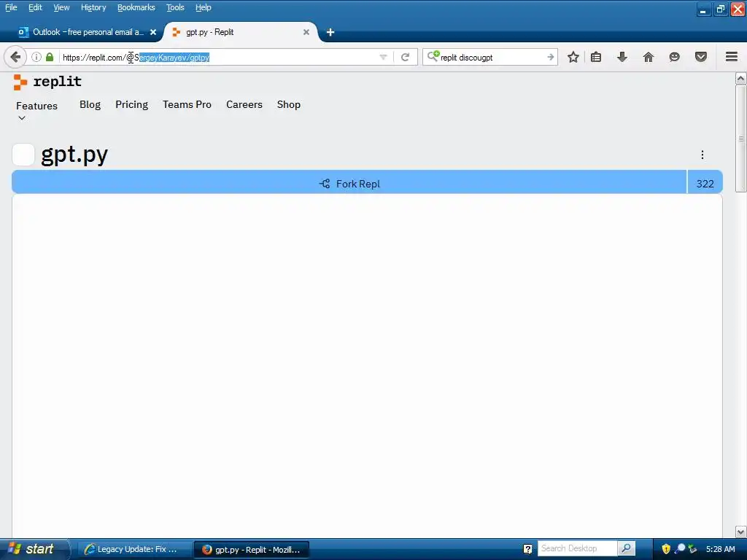Image resolution: width=747 pixels, height=560 pixels.
Task: Click the page scrollbar down arrow
Action: pyautogui.click(x=741, y=532)
